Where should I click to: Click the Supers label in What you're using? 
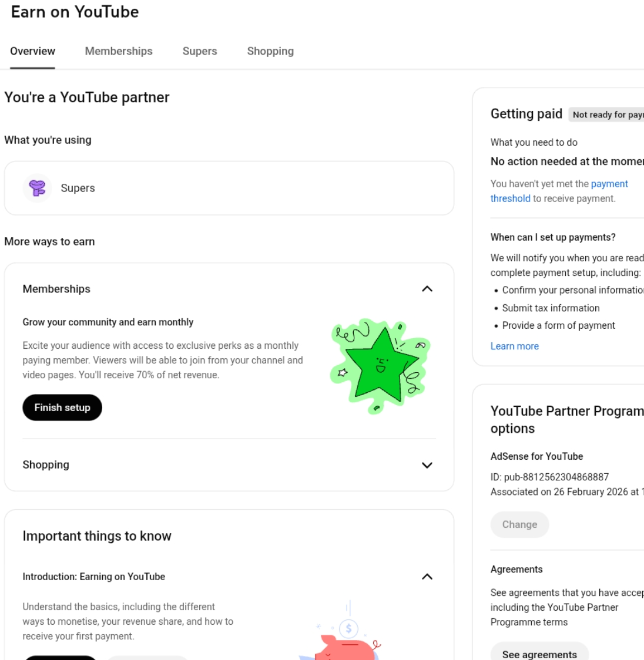point(78,188)
